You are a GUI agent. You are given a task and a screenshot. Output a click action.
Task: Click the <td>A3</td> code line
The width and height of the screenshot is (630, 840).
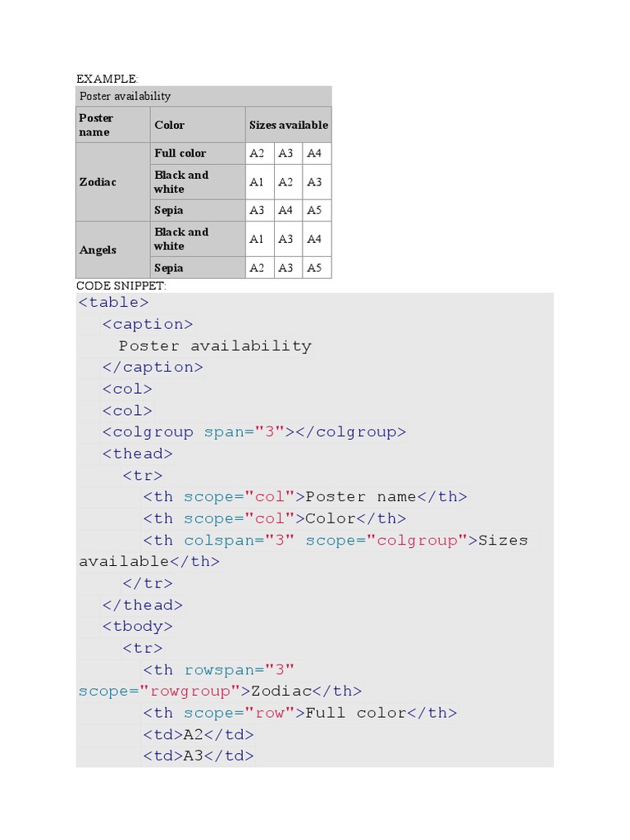199,756
